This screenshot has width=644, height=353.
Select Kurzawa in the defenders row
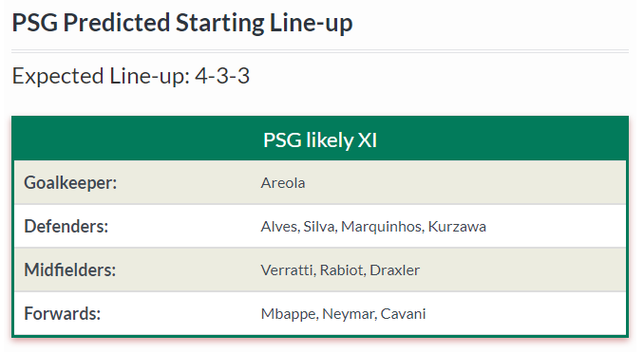[x=457, y=227]
